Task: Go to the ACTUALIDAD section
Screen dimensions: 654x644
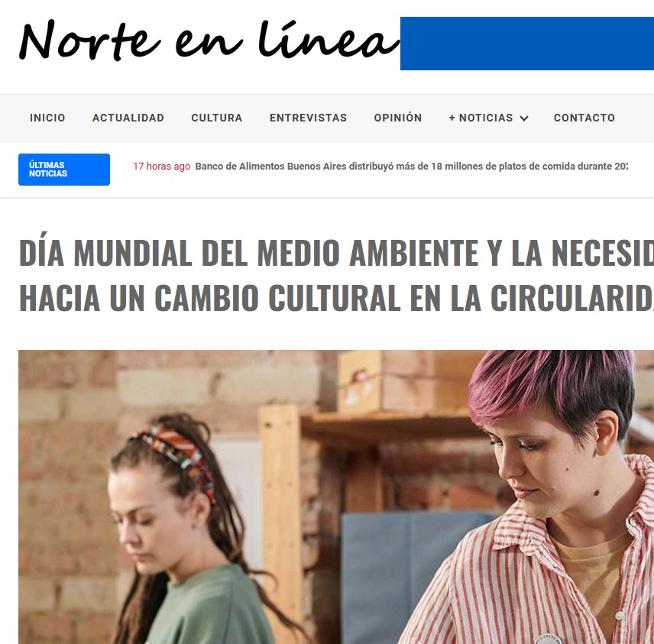Action: 128,118
